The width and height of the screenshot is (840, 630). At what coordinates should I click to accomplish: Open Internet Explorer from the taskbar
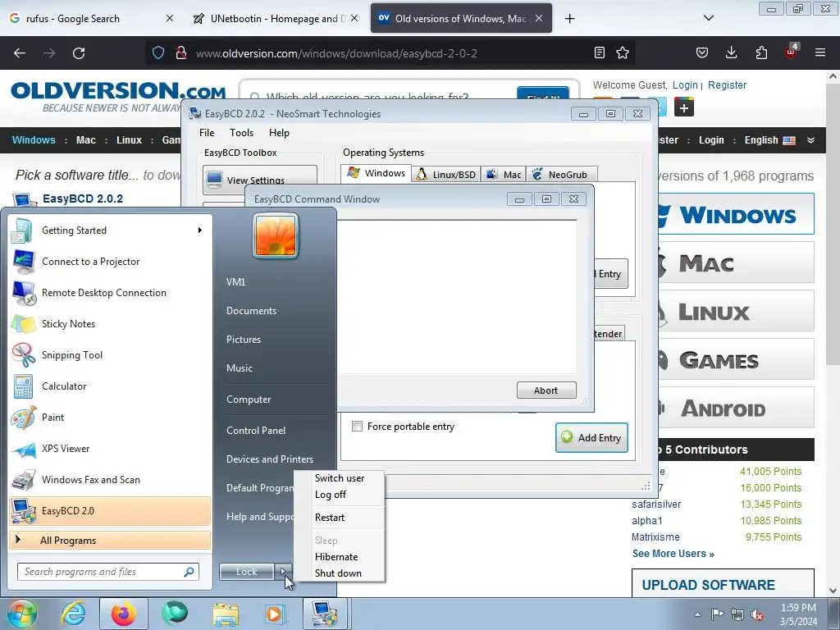(x=73, y=614)
